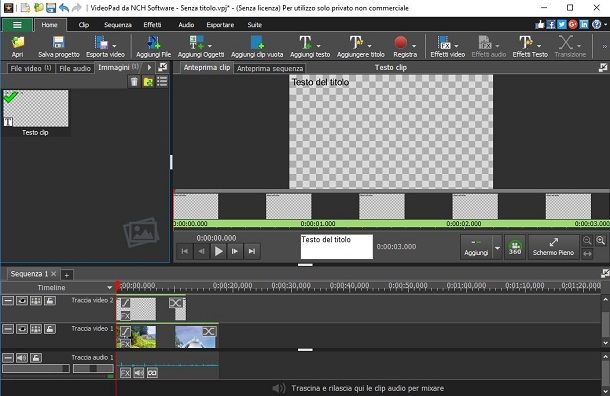The image size is (610, 396).
Task: Toggle visibility eye of Traccia video 2
Action: 22,301
